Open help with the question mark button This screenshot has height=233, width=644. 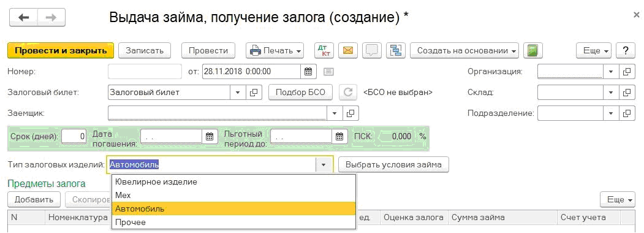[x=626, y=51]
